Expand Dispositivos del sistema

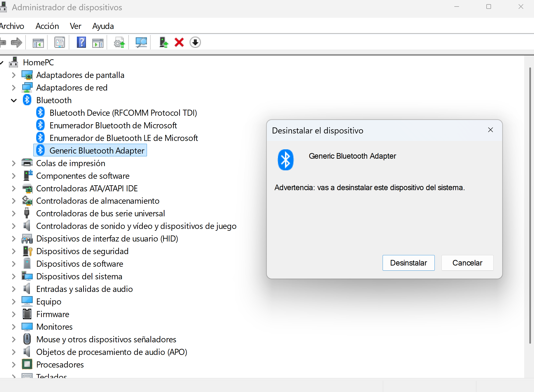pos(14,276)
